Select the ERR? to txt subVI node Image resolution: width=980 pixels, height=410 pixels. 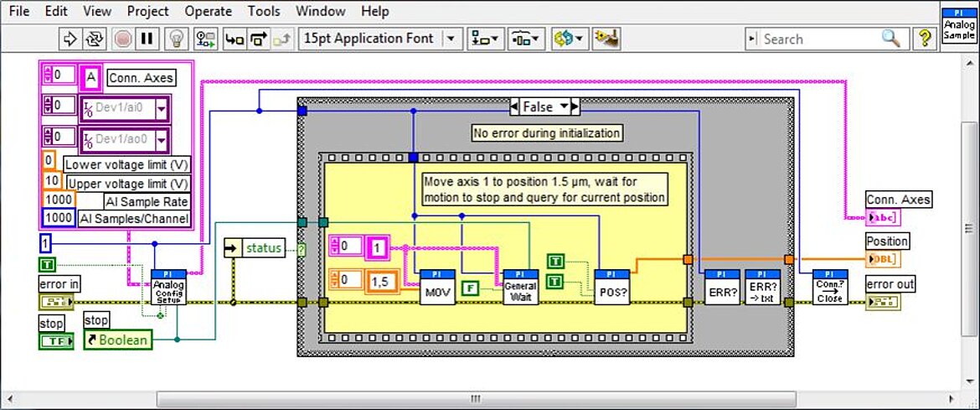point(762,288)
